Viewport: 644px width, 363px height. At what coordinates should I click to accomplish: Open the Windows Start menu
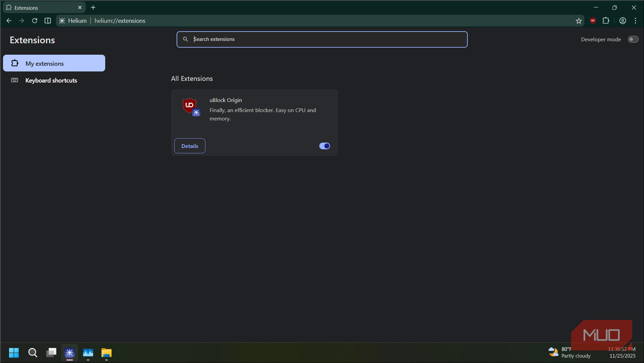pyautogui.click(x=14, y=353)
